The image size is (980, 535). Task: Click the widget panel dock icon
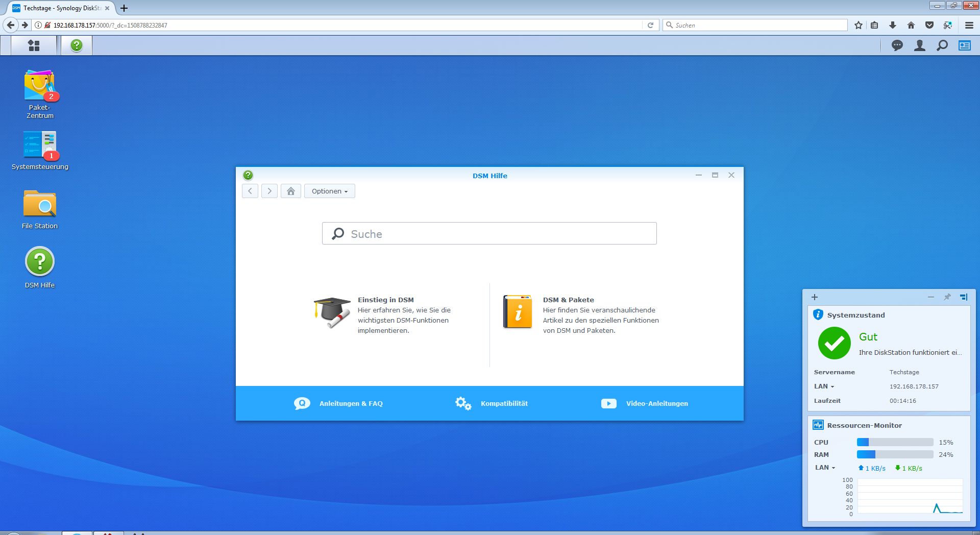point(964,297)
